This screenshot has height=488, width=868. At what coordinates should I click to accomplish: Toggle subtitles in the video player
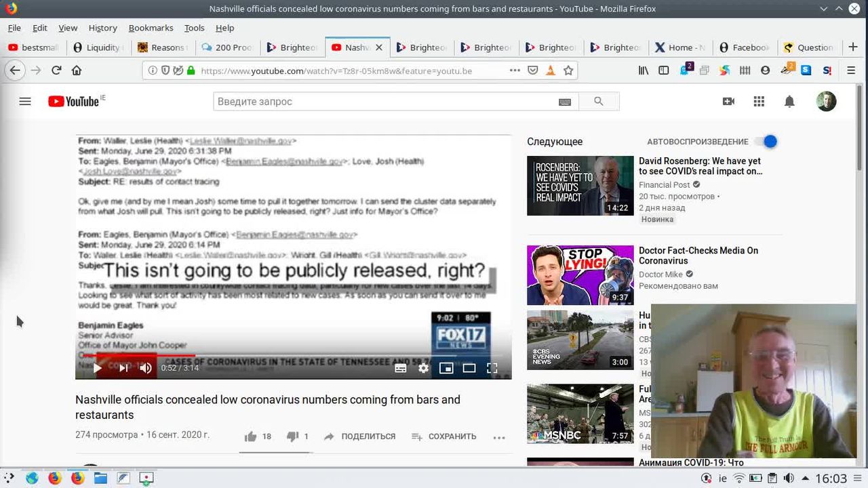tap(400, 368)
